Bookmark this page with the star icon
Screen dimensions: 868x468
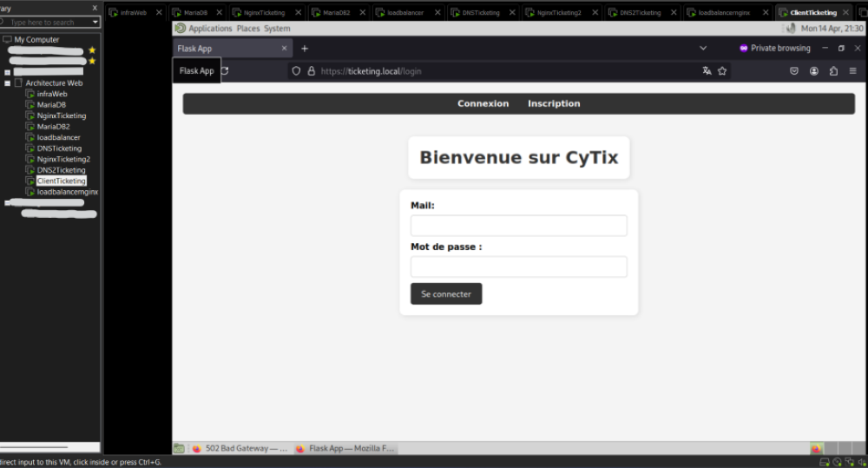pos(722,71)
